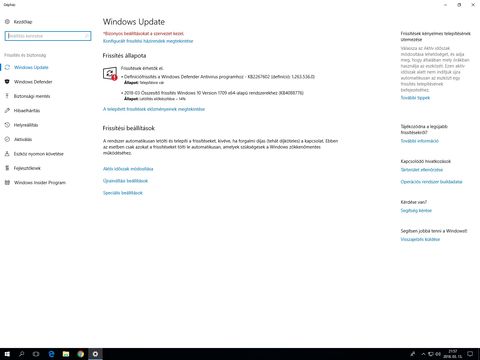Image resolution: width=480 pixels, height=360 pixels.
Task: Click the Frissítési beállítások heading
Action: point(129,128)
